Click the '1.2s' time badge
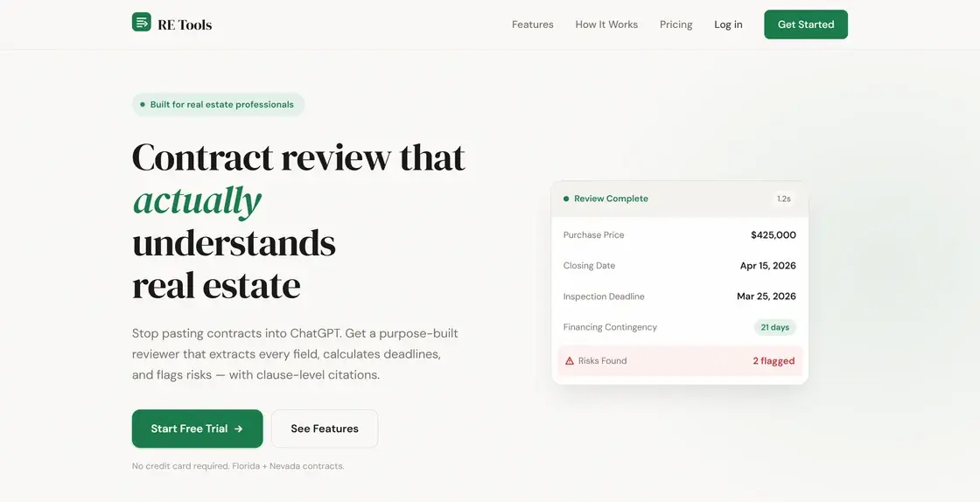Screen dimensions: 980x502 pos(784,199)
